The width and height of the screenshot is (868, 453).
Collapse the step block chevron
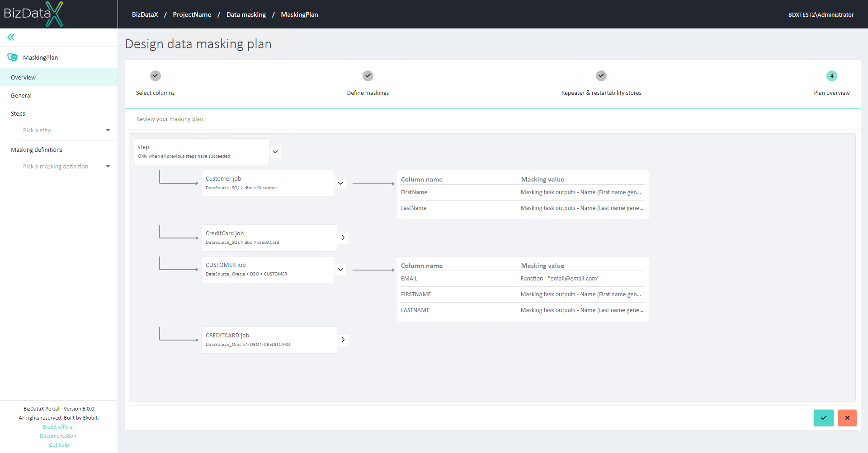pos(275,152)
